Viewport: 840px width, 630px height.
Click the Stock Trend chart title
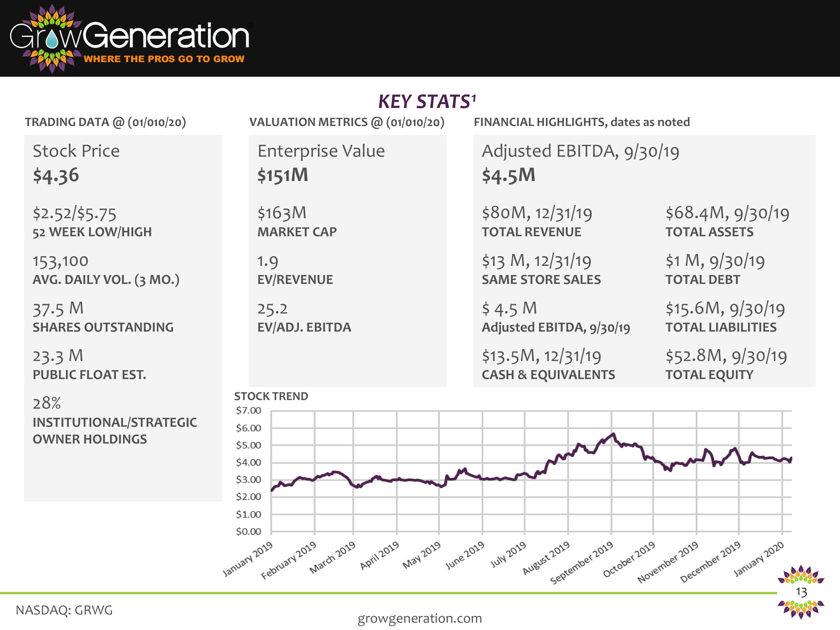pos(271,396)
